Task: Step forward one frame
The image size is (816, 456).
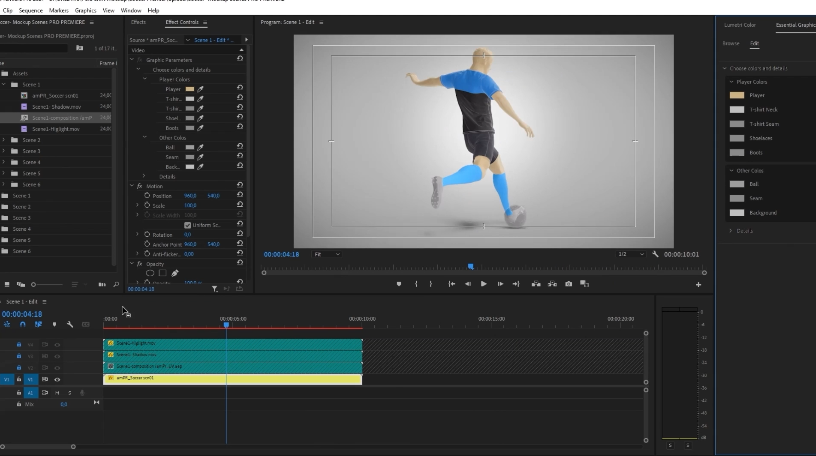Action: [500, 284]
